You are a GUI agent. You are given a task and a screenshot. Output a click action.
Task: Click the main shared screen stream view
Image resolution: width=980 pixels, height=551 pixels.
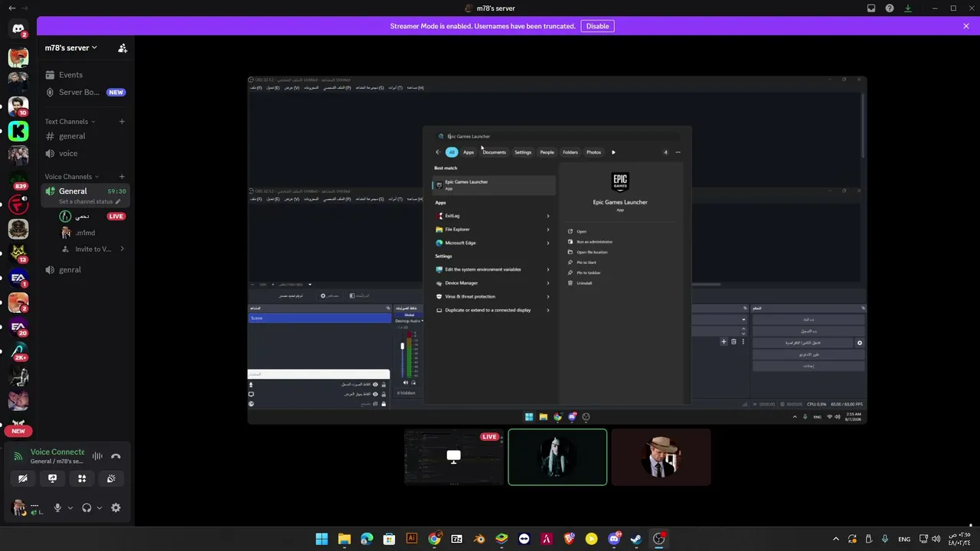click(x=557, y=249)
